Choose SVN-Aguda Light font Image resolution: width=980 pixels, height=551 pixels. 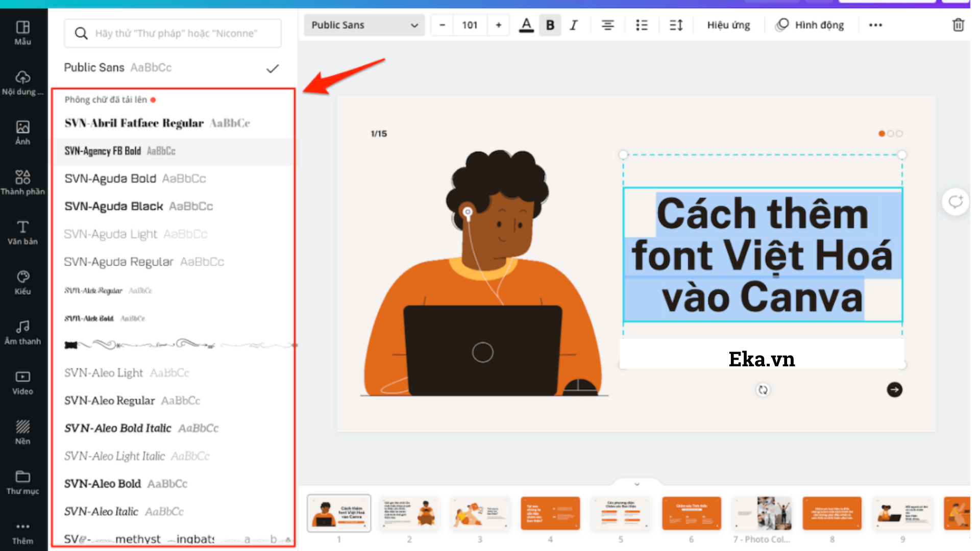click(174, 234)
